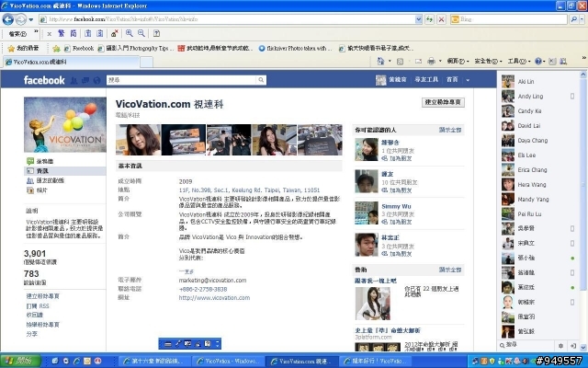Click the Keelung Rd. Taipei address link
The width and height of the screenshot is (588, 368).
(249, 190)
